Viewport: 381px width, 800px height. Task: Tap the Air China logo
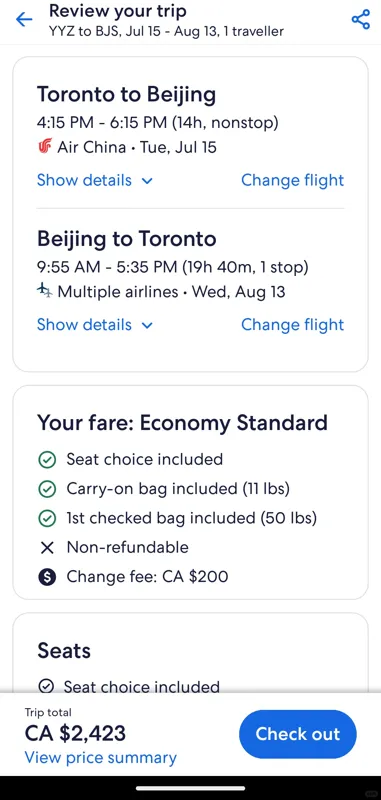coord(45,147)
